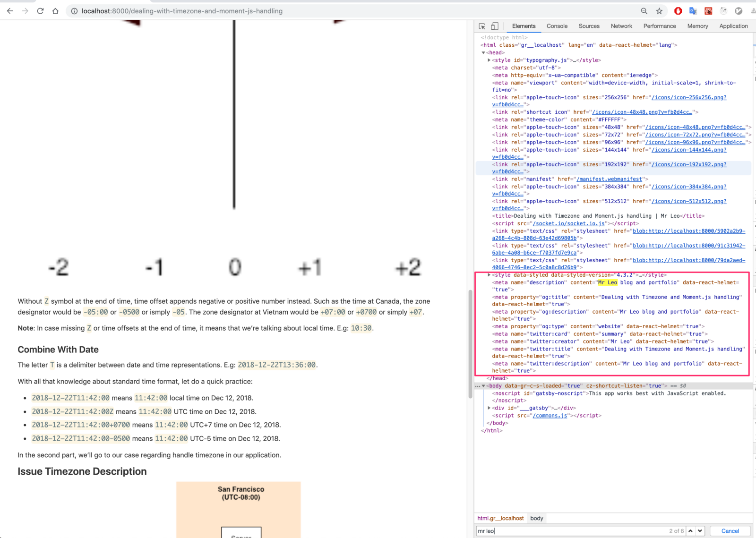
Task: Reload the current page
Action: [x=40, y=11]
